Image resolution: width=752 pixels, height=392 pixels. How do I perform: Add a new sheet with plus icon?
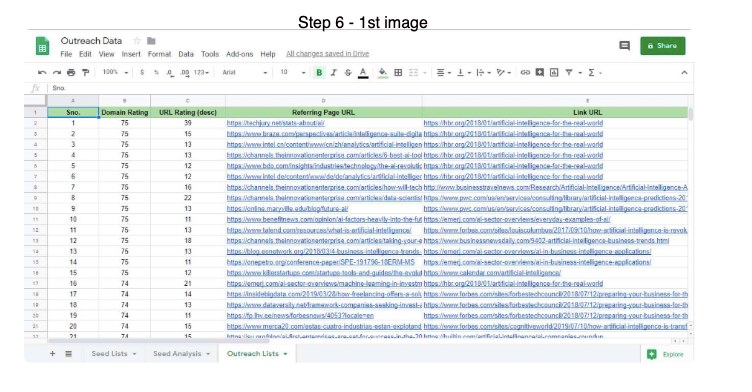[52, 354]
